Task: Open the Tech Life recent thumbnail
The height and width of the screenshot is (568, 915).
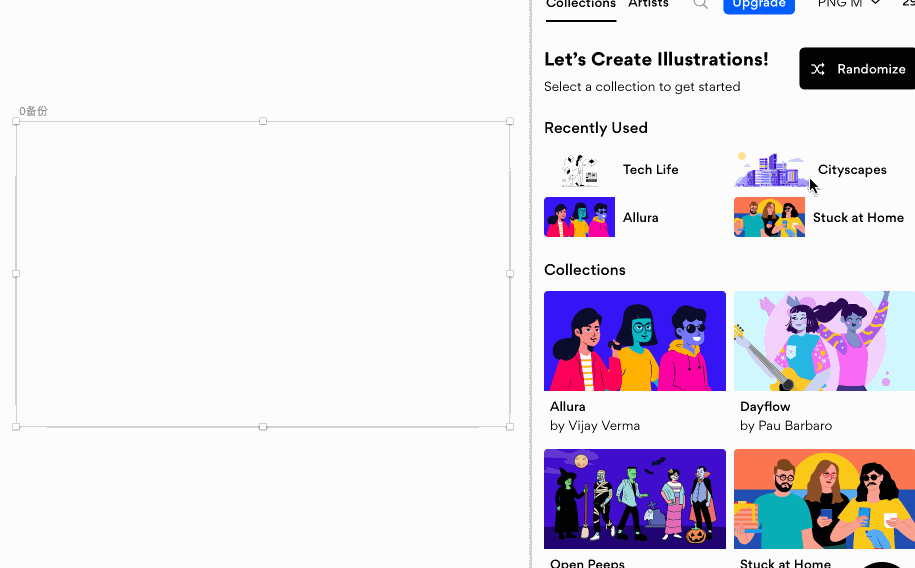Action: point(579,169)
